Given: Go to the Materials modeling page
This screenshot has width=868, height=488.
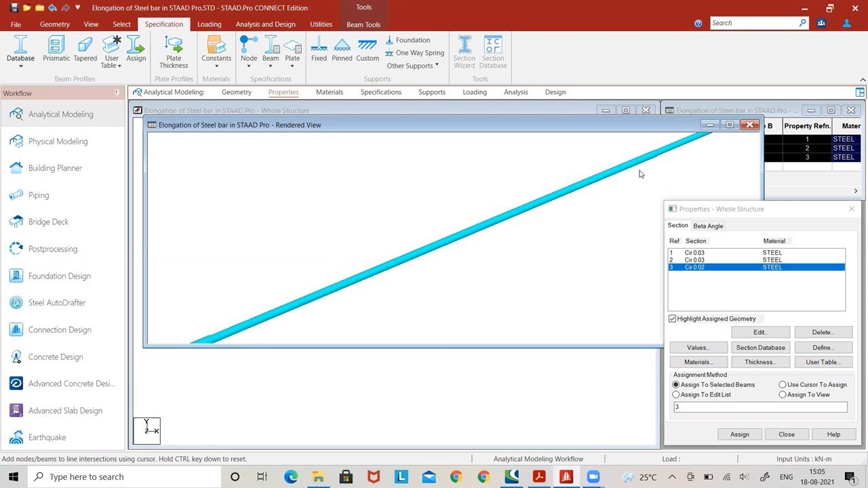Looking at the screenshot, I should [330, 92].
